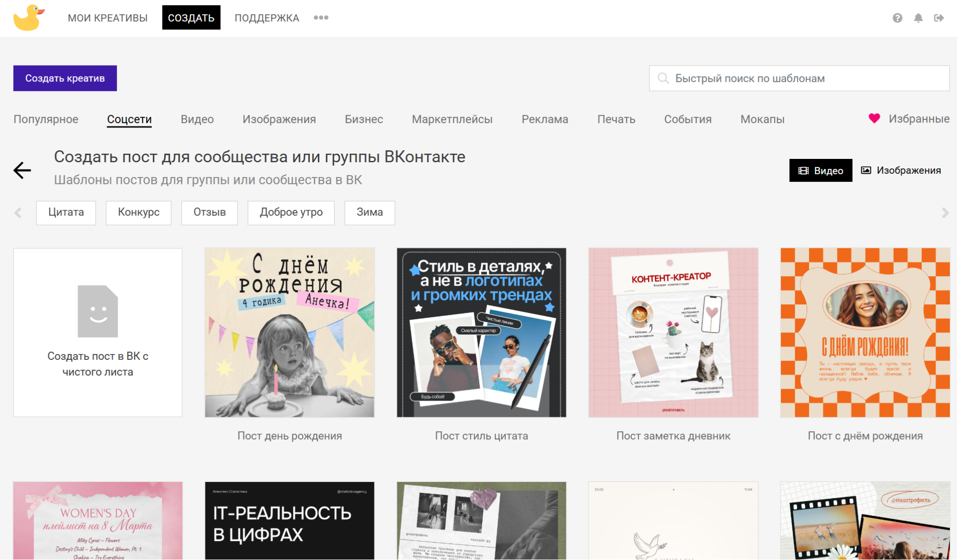957x560 pixels.
Task: Open the Пост стиль цитата template
Action: coord(481,332)
